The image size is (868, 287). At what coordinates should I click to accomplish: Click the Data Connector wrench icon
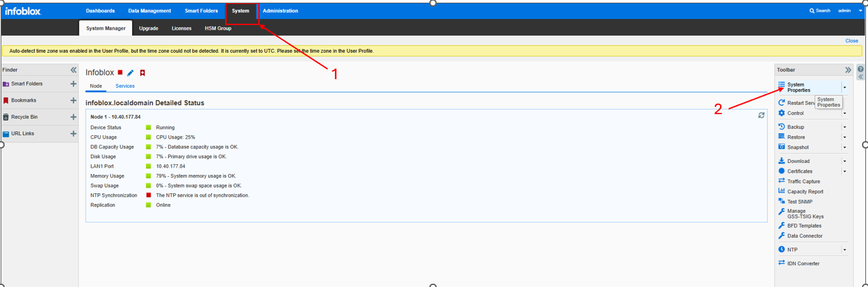click(781, 236)
